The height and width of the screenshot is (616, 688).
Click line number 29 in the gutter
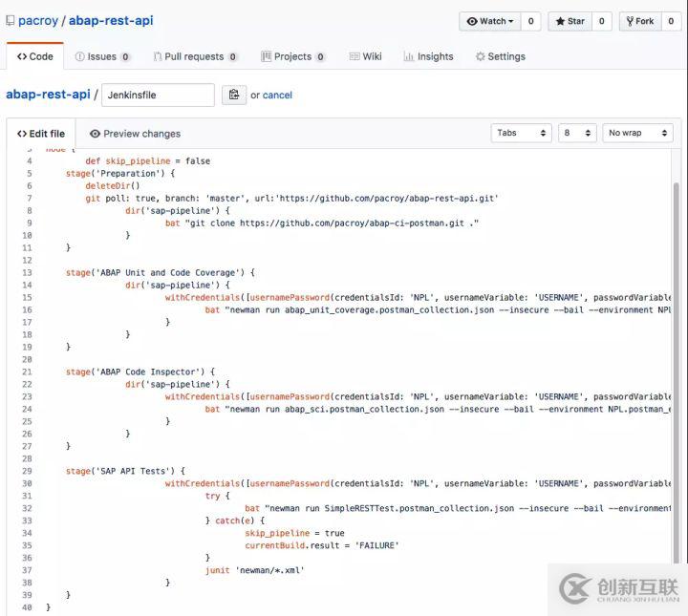point(27,471)
